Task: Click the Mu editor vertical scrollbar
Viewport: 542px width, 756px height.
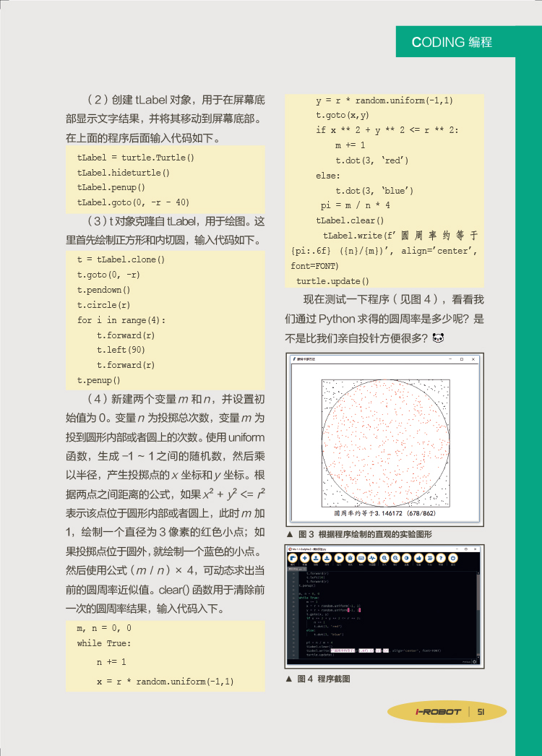Action: click(478, 614)
